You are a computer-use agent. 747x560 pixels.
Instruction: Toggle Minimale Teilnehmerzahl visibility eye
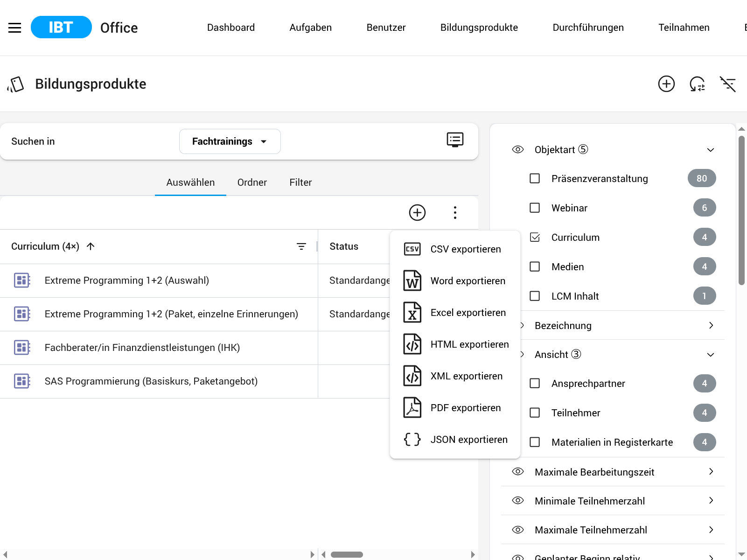[518, 500]
